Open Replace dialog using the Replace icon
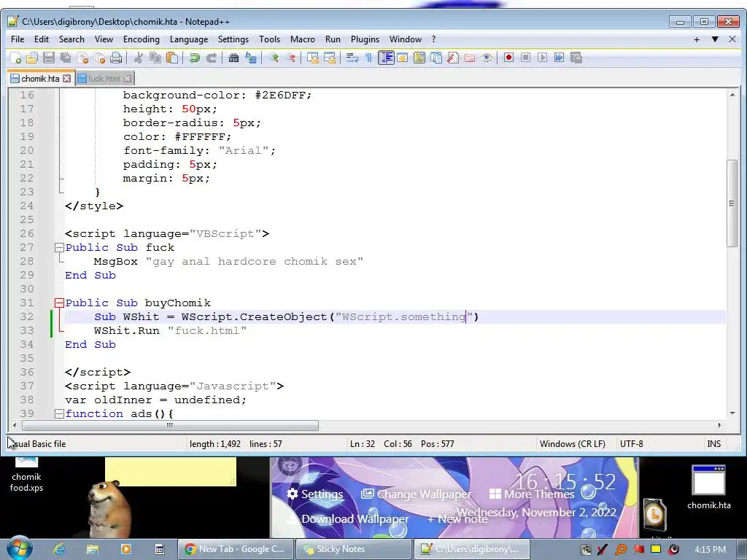The height and width of the screenshot is (560, 747). click(x=251, y=58)
